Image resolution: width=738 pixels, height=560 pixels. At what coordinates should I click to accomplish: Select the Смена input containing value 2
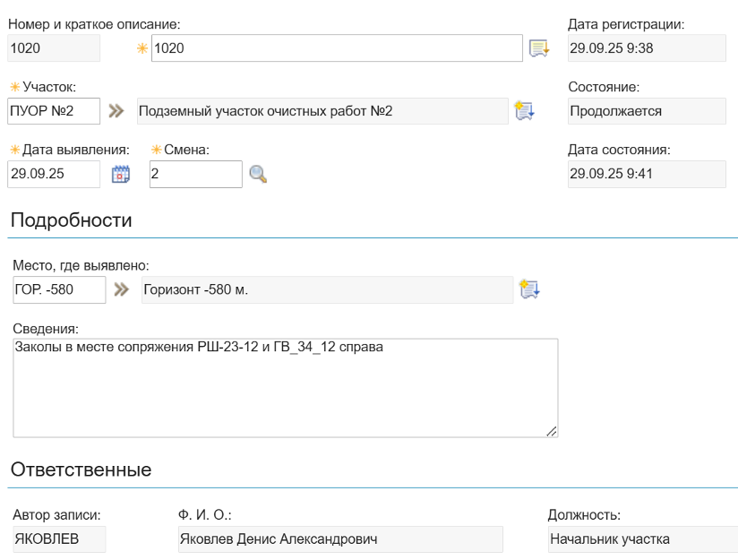click(x=195, y=172)
